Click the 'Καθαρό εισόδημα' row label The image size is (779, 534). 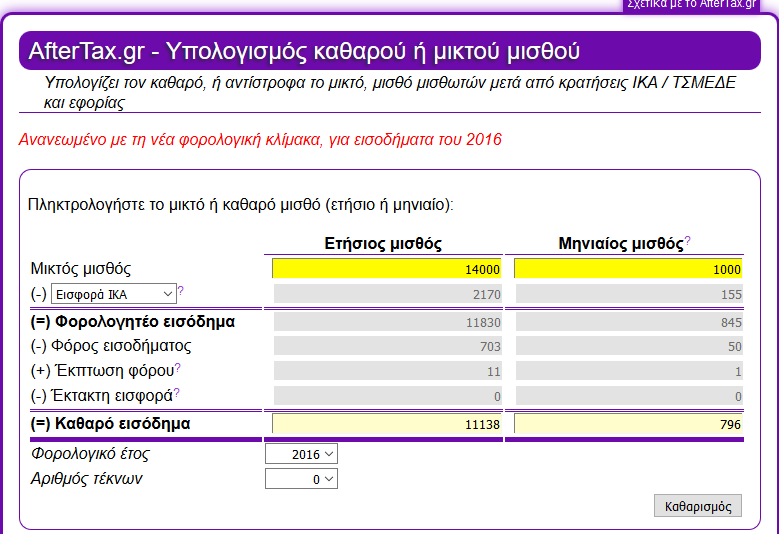[x=110, y=424]
